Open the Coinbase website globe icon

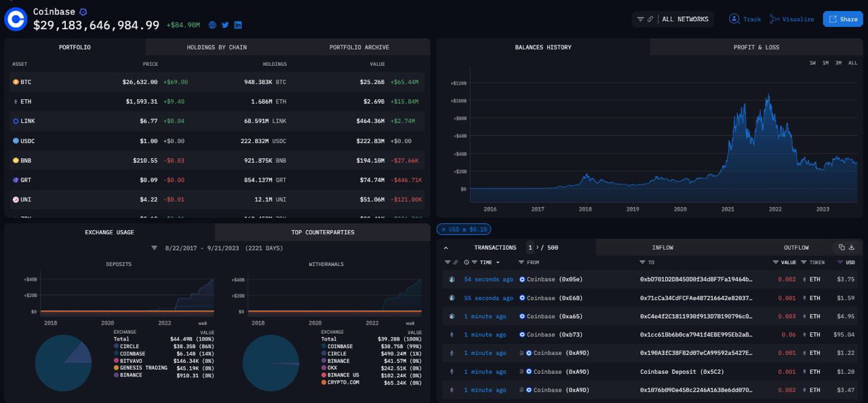point(212,25)
